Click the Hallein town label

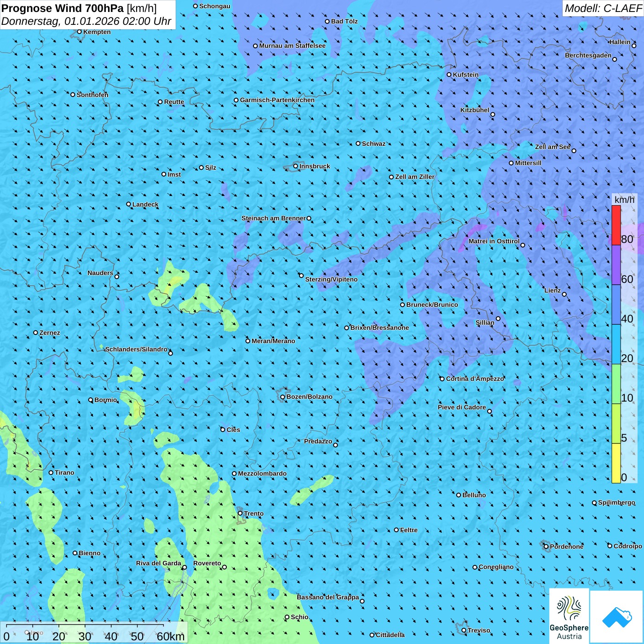(x=620, y=42)
